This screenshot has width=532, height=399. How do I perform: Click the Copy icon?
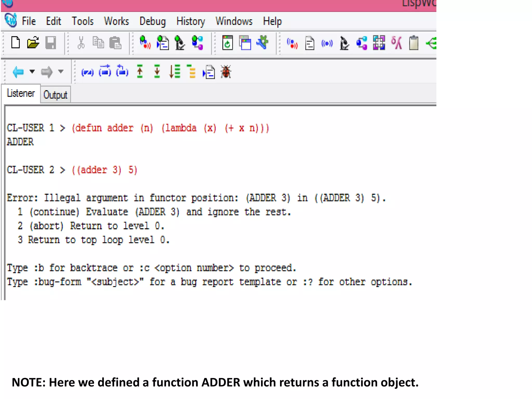pos(98,43)
